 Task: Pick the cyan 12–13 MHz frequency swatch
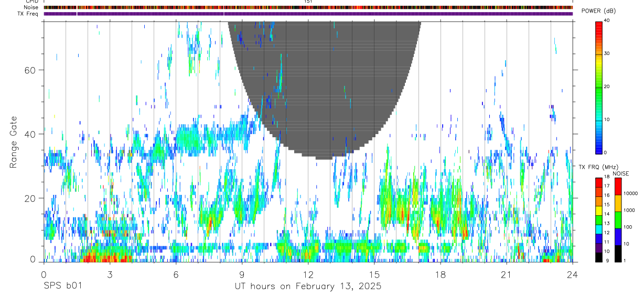coord(599,229)
